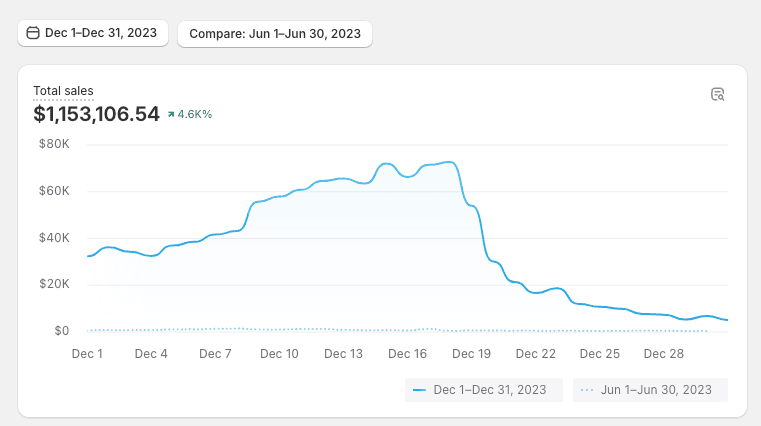Click the Dec 22 x-axis label
The height and width of the screenshot is (426, 761).
[x=535, y=353]
